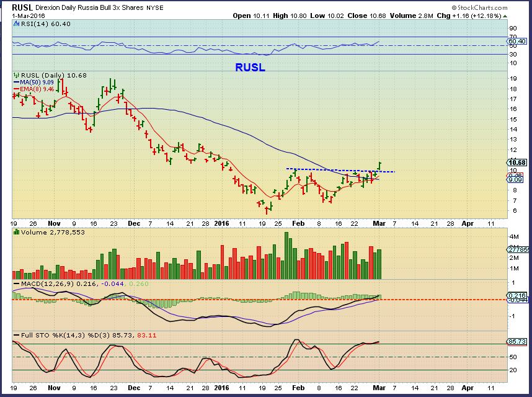Screen dimensions: 532x397
Task: Click the Mar label on price chart axis
Action: click(379, 223)
